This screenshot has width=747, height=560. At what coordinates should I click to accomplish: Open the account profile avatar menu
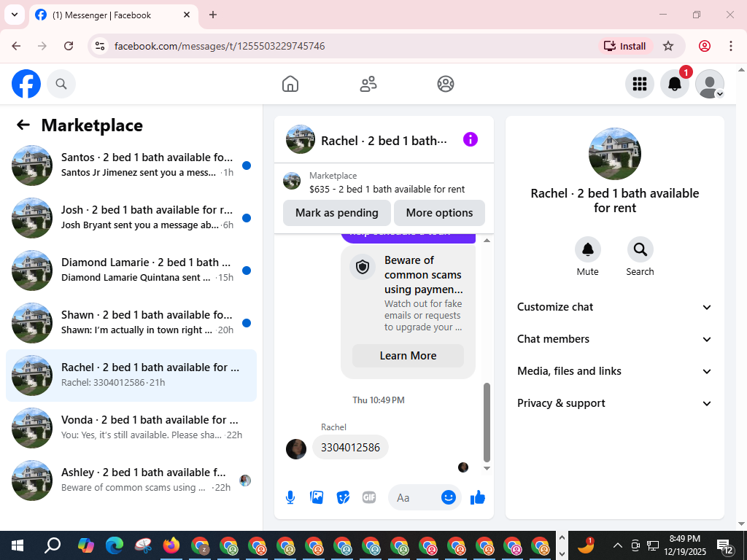[709, 84]
